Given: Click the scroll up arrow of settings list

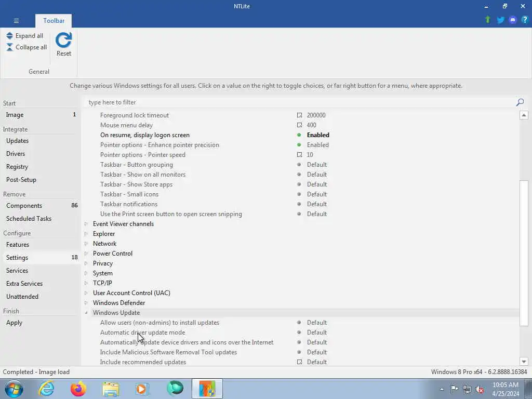Looking at the screenshot, I should tap(524, 115).
